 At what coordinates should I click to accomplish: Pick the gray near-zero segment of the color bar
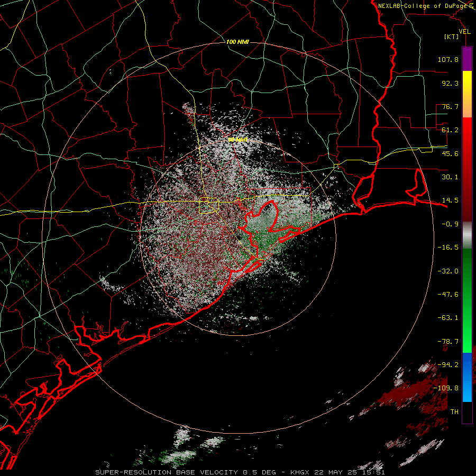467,234
